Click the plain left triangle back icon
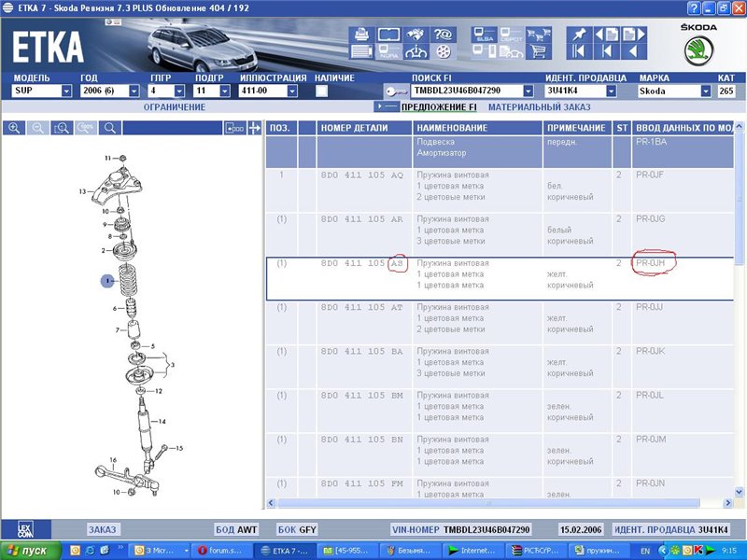The image size is (747, 560). (634, 51)
